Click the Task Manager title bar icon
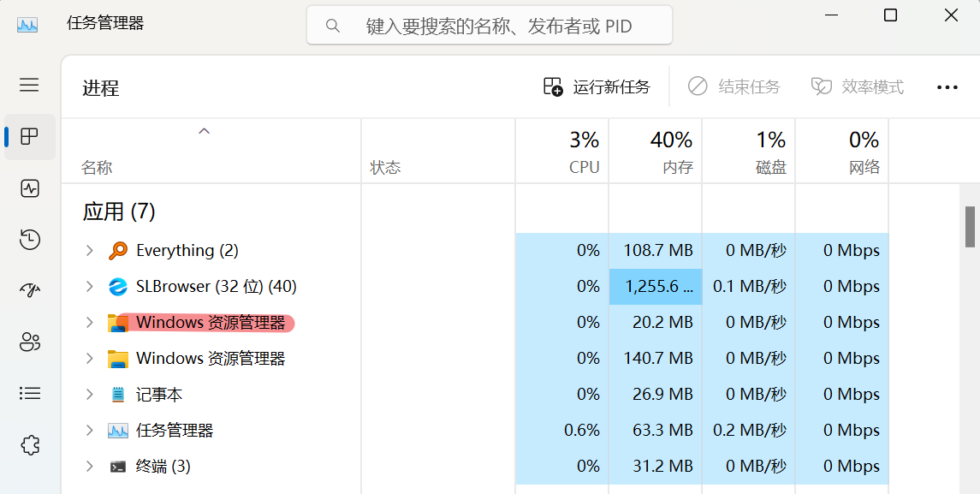 tap(27, 25)
